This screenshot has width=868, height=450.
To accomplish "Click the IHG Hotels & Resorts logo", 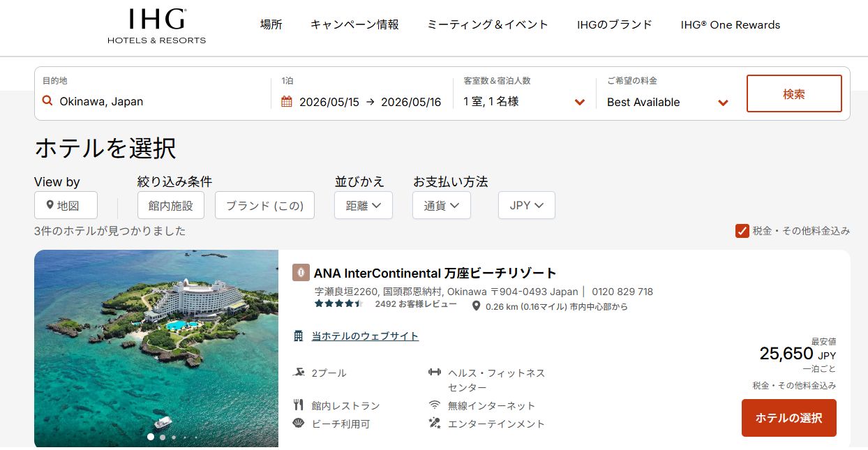I will pos(156,26).
